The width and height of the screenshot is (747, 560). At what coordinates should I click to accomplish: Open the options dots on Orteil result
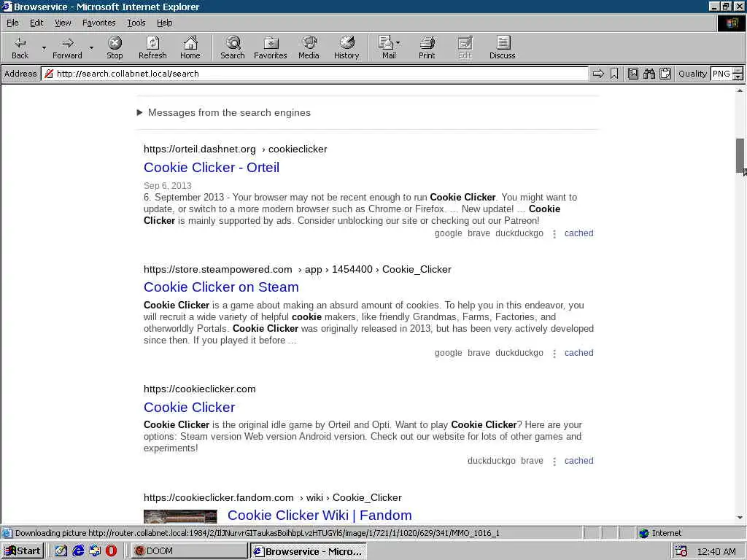tap(554, 234)
